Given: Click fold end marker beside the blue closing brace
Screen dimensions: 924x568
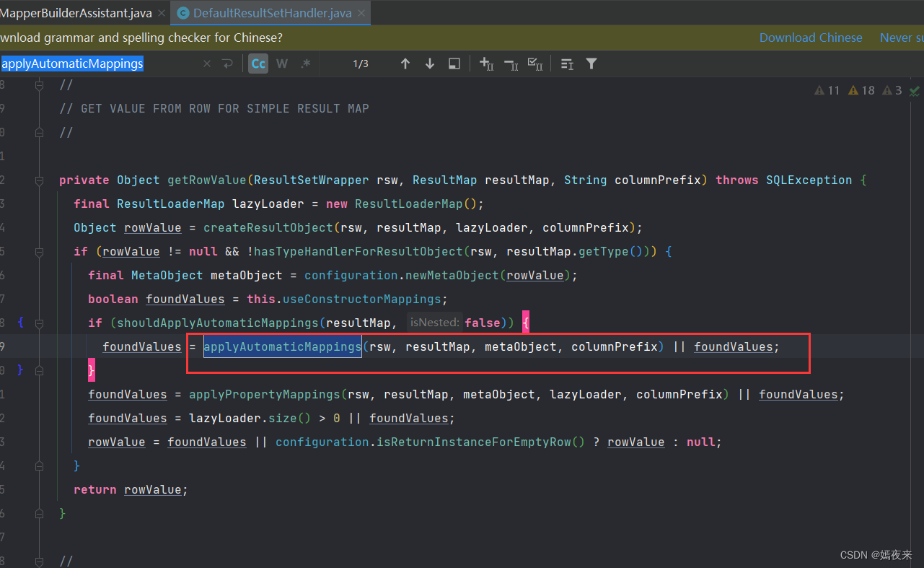Looking at the screenshot, I should [40, 466].
